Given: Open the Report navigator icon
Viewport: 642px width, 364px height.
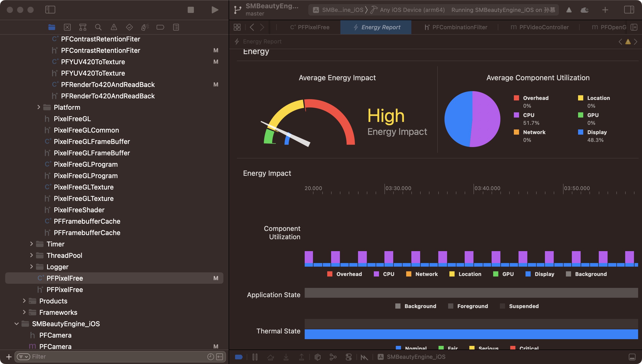Looking at the screenshot, I should 176,27.
